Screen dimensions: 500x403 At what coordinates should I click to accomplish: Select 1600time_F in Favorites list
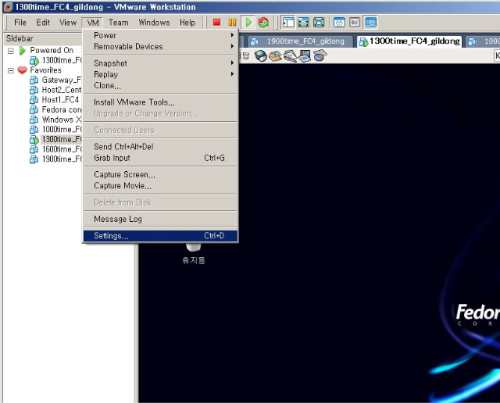pos(56,149)
